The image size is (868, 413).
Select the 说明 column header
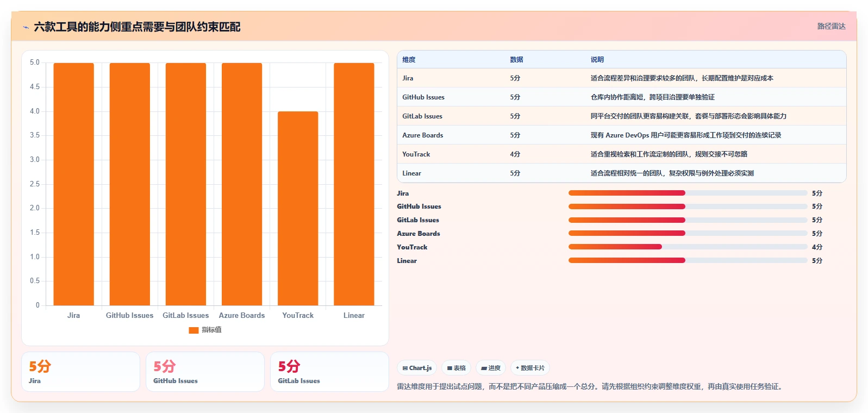(x=597, y=60)
